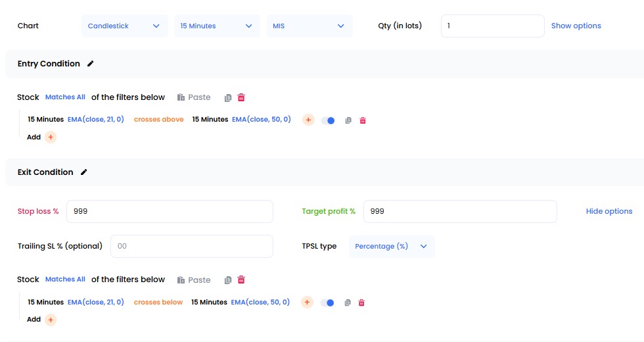The width and height of the screenshot is (644, 342).
Task: Add a new filter under exit condition
Action: click(x=51, y=320)
